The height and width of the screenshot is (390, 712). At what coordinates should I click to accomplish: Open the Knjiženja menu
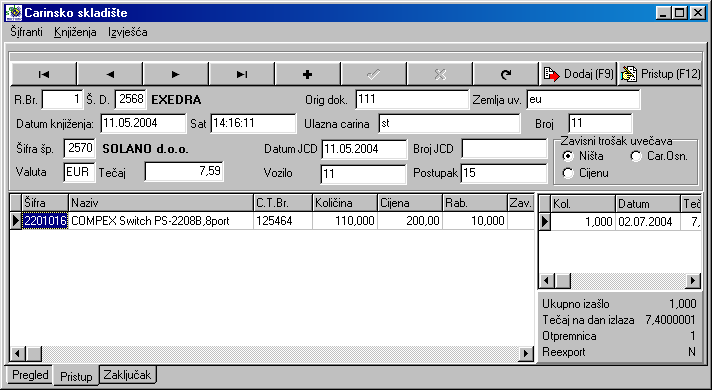(75, 32)
